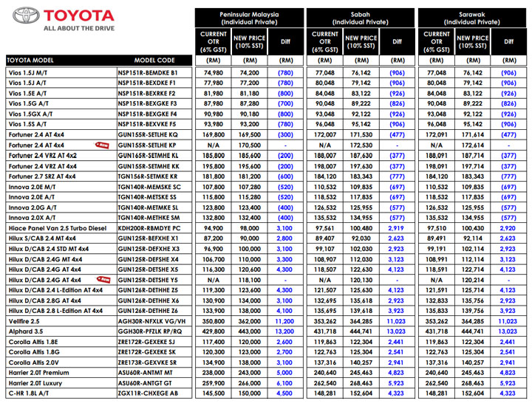532x409 pixels.
Task: Select model code 'GUN126R-DETHHE X6'
Action: point(148,300)
